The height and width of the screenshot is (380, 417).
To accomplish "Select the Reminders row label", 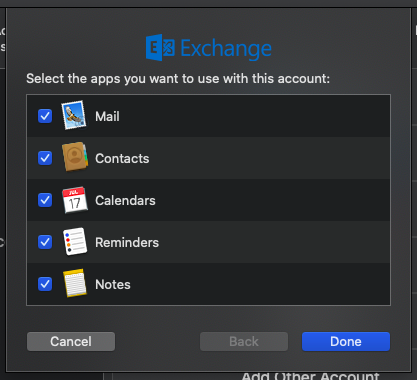I will tap(127, 243).
